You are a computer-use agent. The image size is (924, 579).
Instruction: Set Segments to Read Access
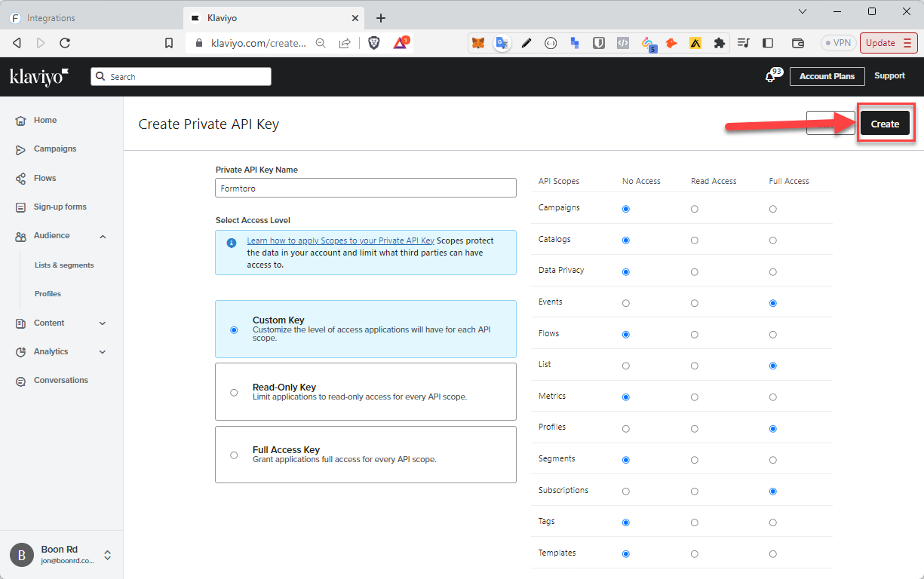tap(694, 460)
